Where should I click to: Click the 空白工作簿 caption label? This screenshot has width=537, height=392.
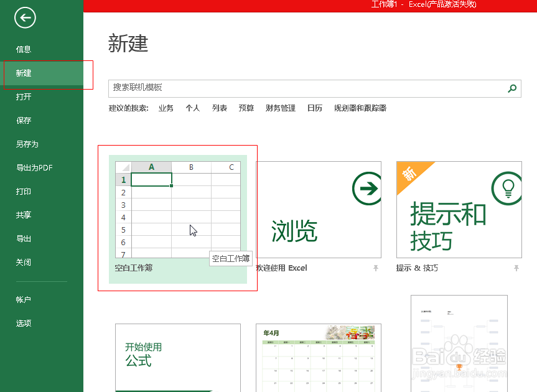(134, 268)
